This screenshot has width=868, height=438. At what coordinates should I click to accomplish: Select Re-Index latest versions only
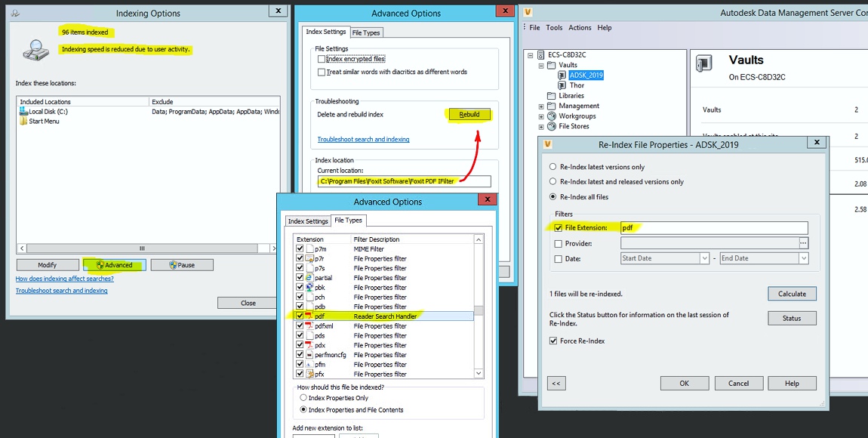[x=553, y=167]
